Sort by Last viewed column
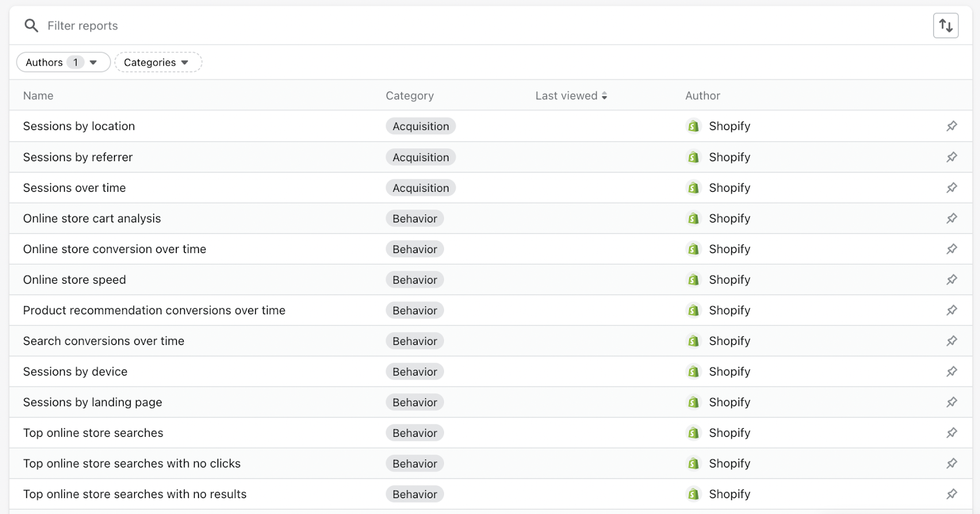This screenshot has width=980, height=514. coord(571,96)
